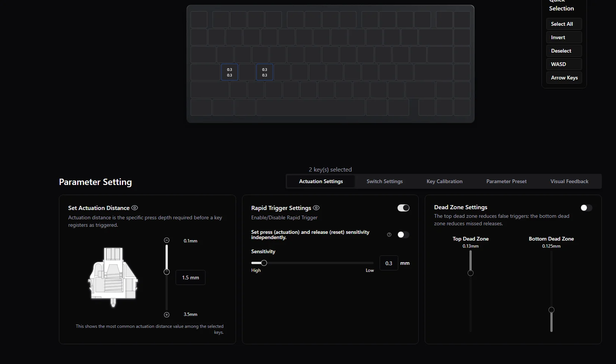616x364 pixels.
Task: Click the 0.13mm Top Dead Zone value
Action: point(471,246)
